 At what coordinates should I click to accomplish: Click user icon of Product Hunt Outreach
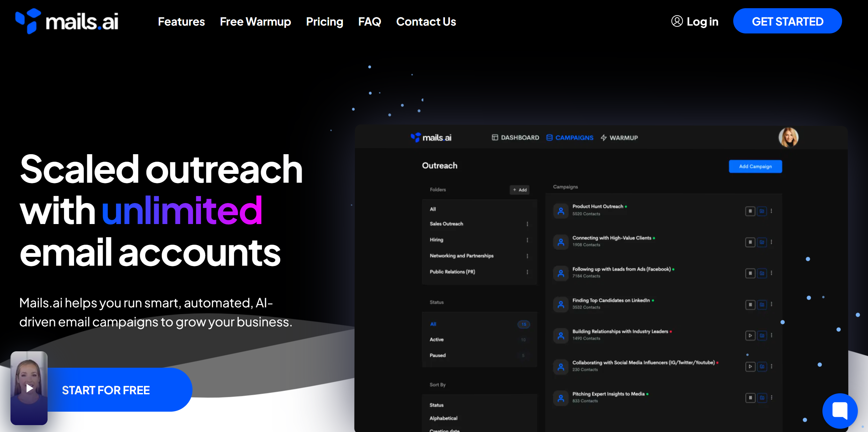click(561, 211)
